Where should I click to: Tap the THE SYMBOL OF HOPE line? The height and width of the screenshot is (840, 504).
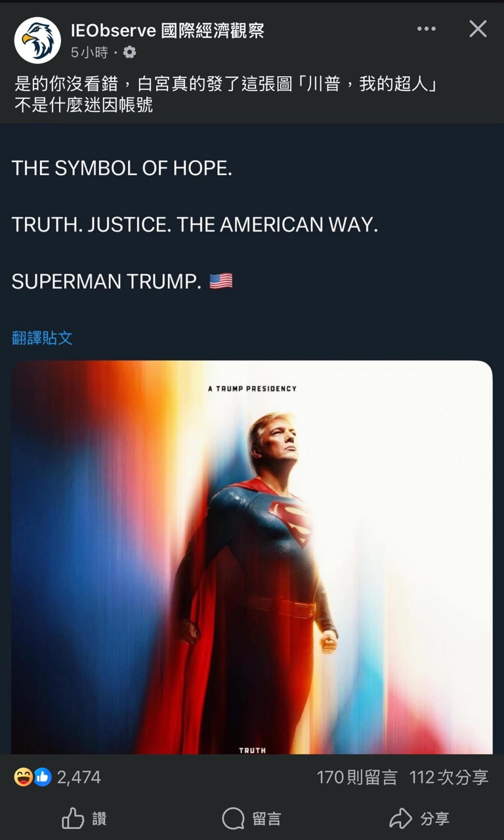pos(122,169)
